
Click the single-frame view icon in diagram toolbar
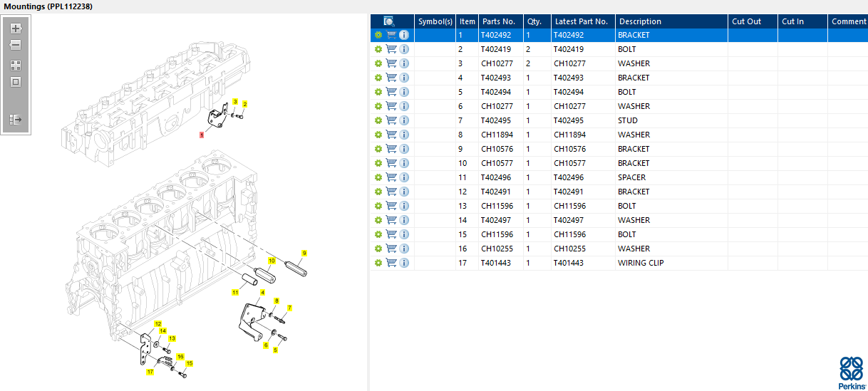(16, 81)
